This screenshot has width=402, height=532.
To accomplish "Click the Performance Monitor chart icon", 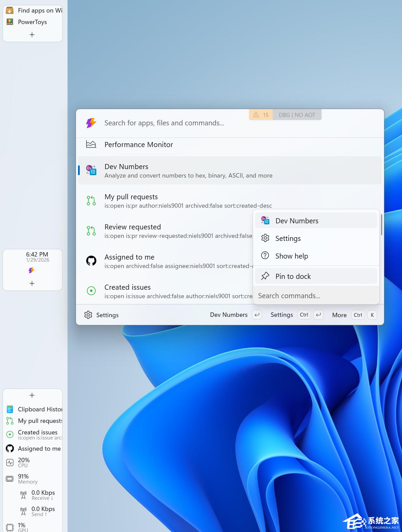I will click(91, 144).
